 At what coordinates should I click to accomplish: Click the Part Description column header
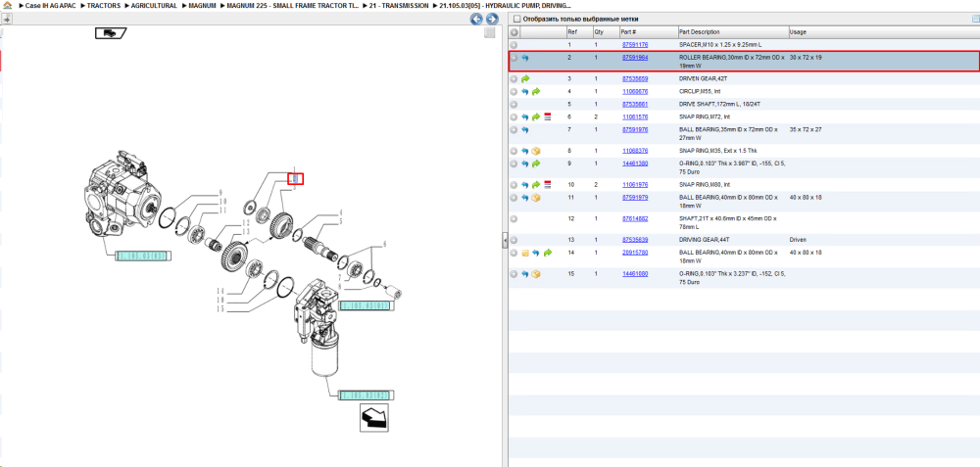[732, 32]
